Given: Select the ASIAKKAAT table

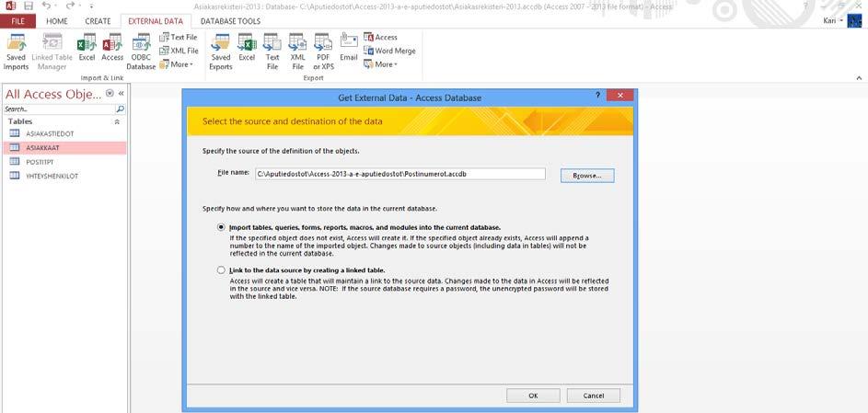Looking at the screenshot, I should click(x=64, y=147).
